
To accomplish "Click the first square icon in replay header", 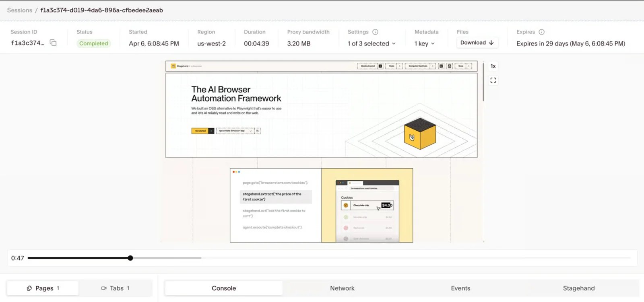I will click(441, 66).
